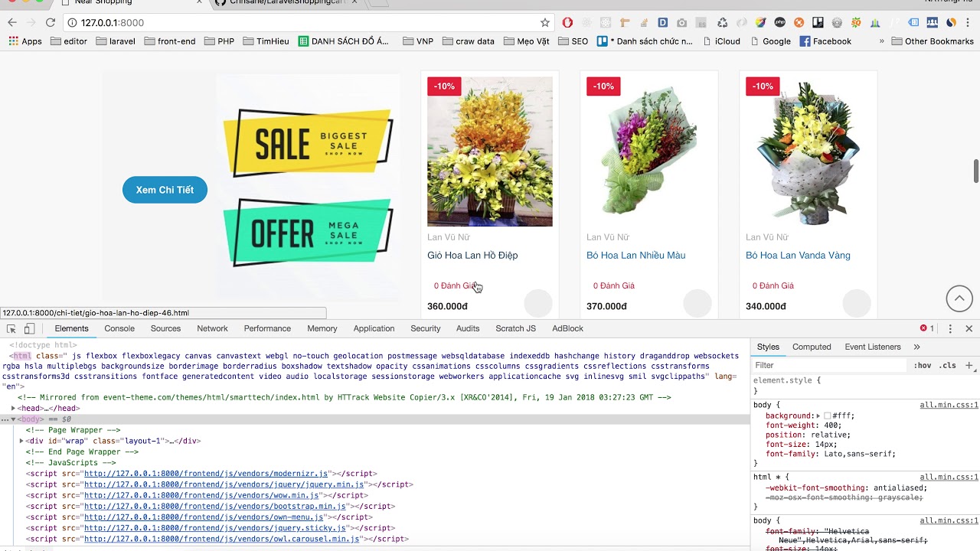
Task: Expand the background property shorthand triangle
Action: [818, 416]
